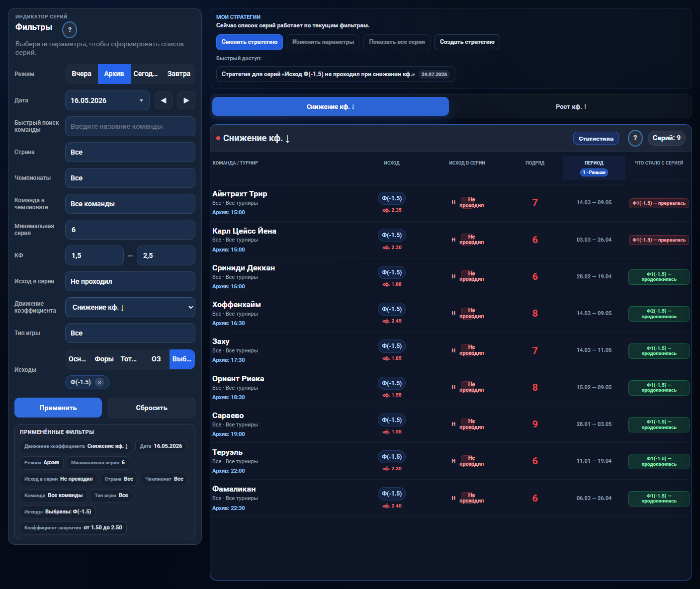Click the team quick search field

130,126
